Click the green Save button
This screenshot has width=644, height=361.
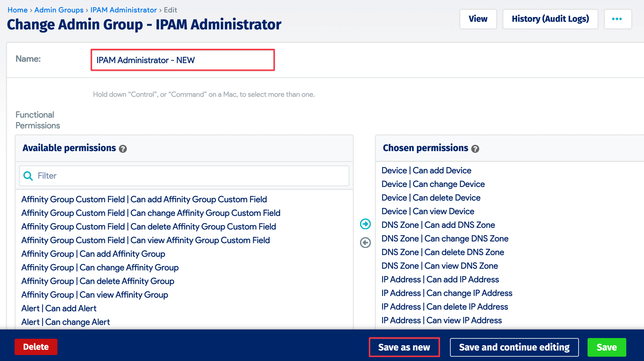point(607,347)
